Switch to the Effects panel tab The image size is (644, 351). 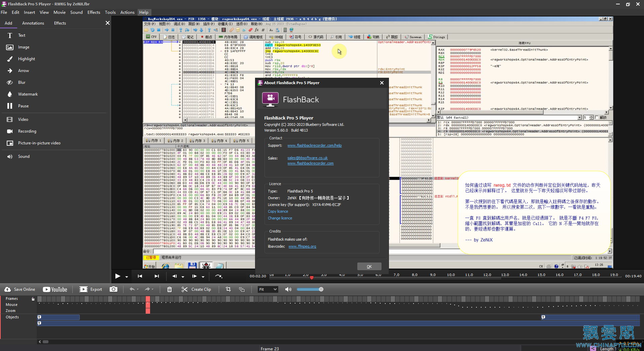tap(60, 23)
